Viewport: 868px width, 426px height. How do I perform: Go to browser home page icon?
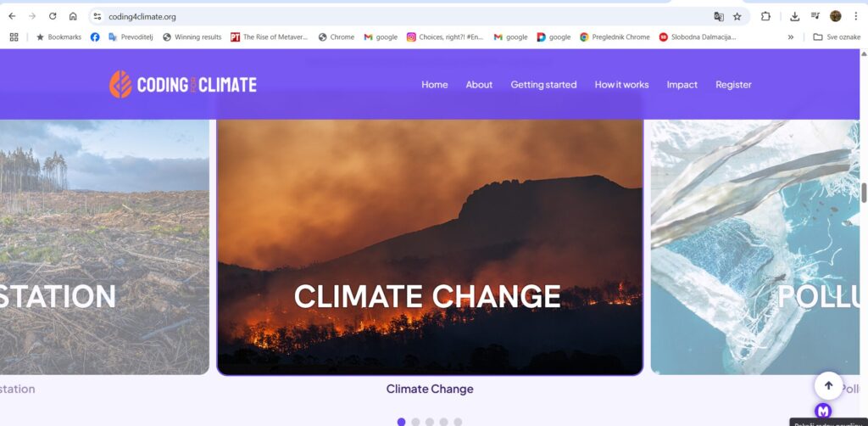coord(73,17)
